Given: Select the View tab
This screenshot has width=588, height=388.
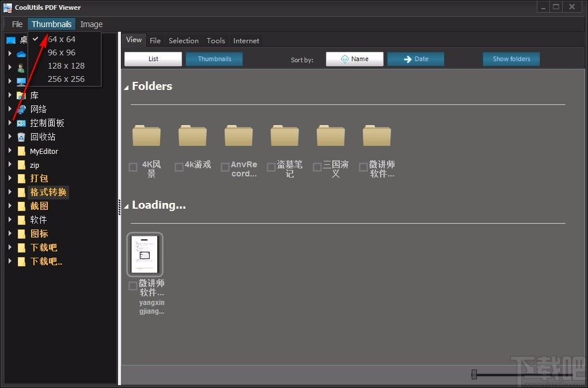Looking at the screenshot, I should [x=134, y=40].
